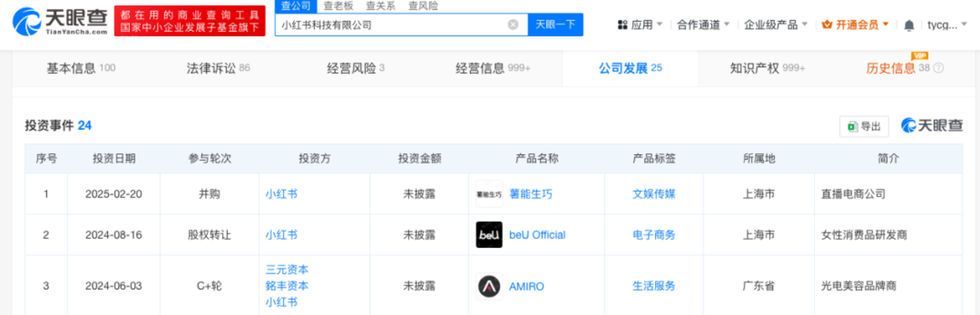Open the 三元资本 investor link
This screenshot has width=980, height=315.
tap(287, 269)
